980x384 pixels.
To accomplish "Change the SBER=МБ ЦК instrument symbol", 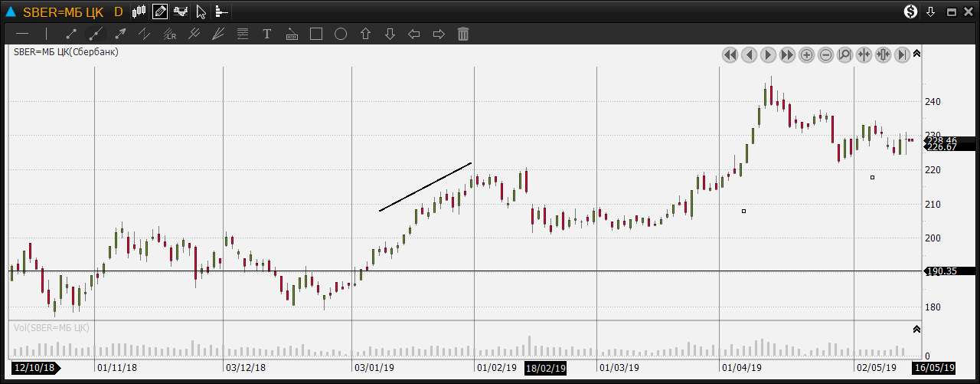I will point(63,11).
